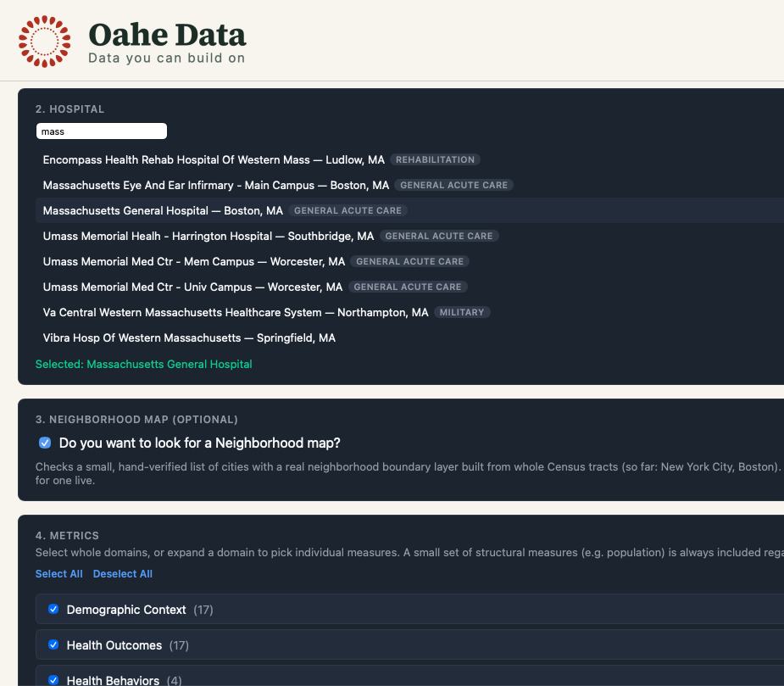Click the hospital search field containing 'mass'
The image size is (784, 686).
pyautogui.click(x=102, y=131)
